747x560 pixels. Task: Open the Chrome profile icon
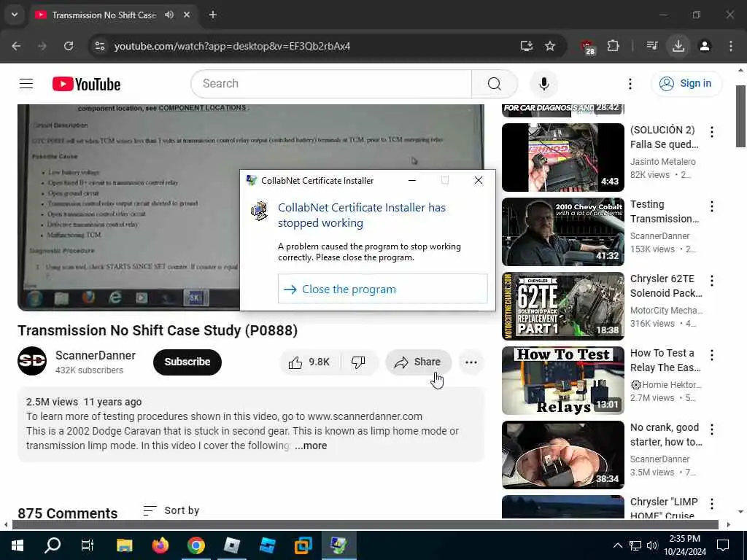[705, 46]
